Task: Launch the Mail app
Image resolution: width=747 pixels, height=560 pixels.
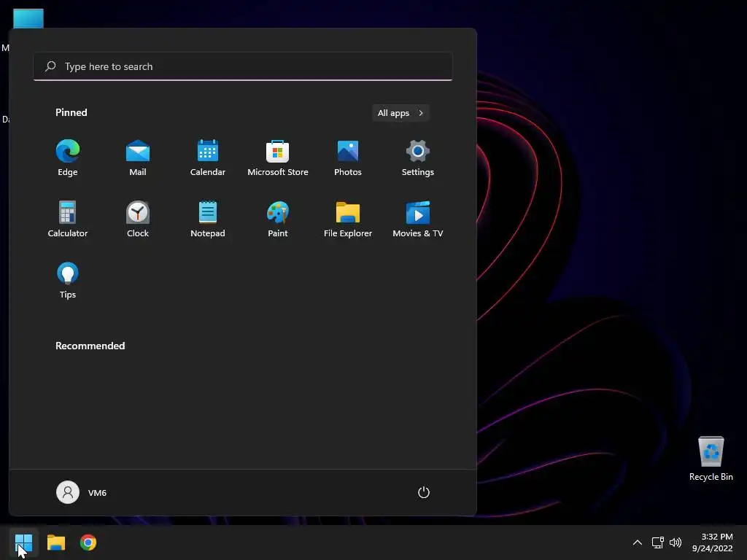Action: click(138, 158)
